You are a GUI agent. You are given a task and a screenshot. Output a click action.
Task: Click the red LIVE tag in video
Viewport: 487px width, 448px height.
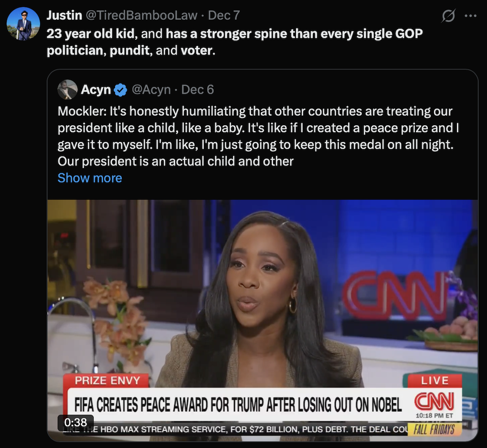pyautogui.click(x=435, y=381)
